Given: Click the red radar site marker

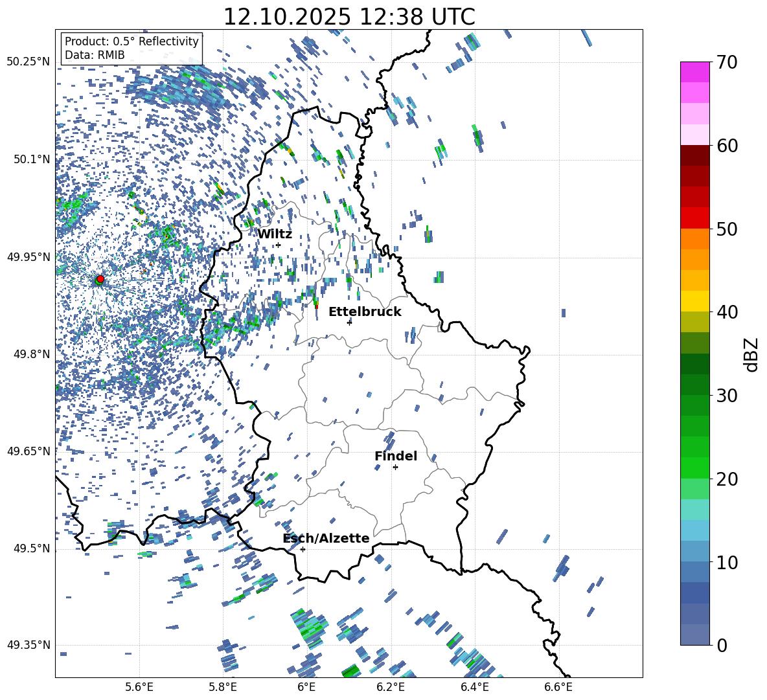Looking at the screenshot, I should [x=100, y=278].
